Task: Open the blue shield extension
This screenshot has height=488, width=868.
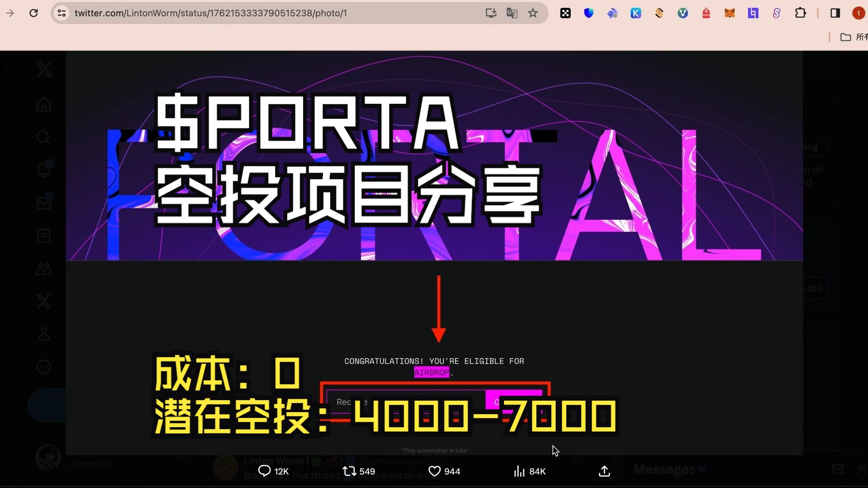Action: click(x=588, y=13)
